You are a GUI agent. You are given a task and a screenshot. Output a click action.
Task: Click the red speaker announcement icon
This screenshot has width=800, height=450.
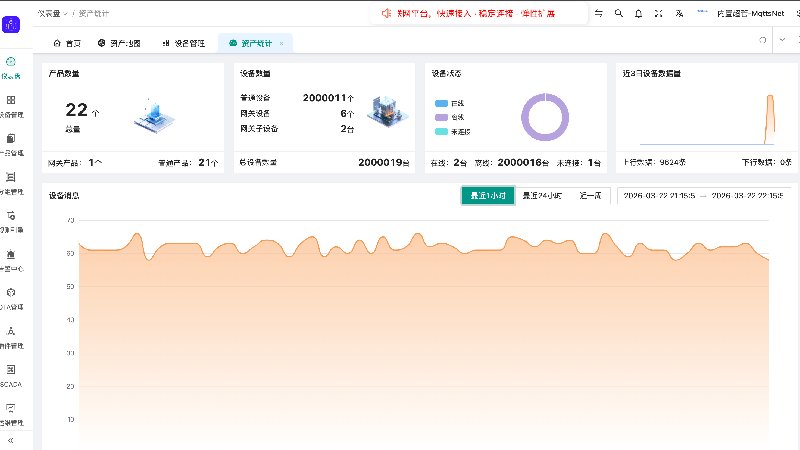386,13
